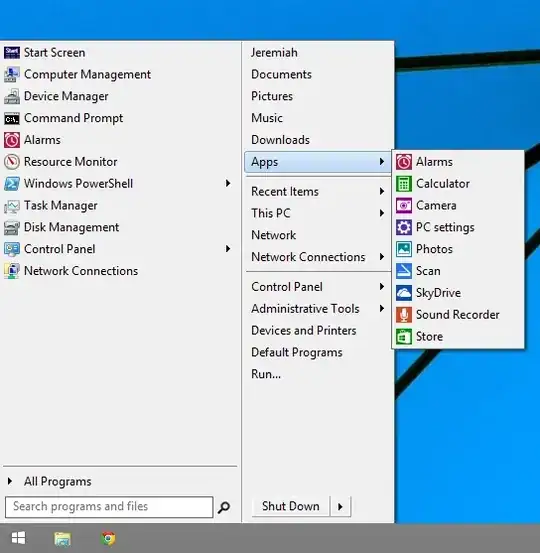Image resolution: width=540 pixels, height=553 pixels.
Task: Expand the This PC submenu arrow
Action: 382,213
